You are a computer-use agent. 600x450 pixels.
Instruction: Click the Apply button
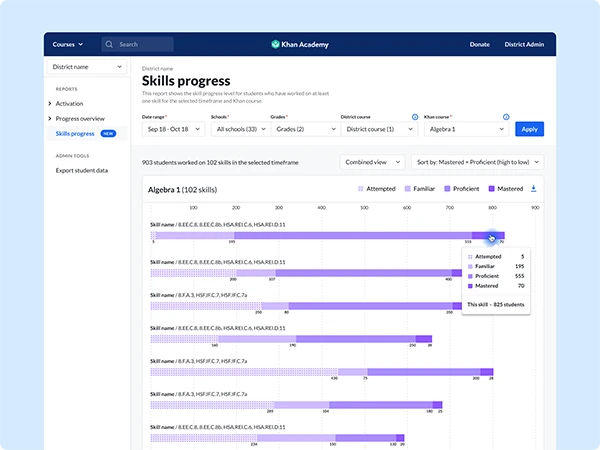click(x=529, y=129)
